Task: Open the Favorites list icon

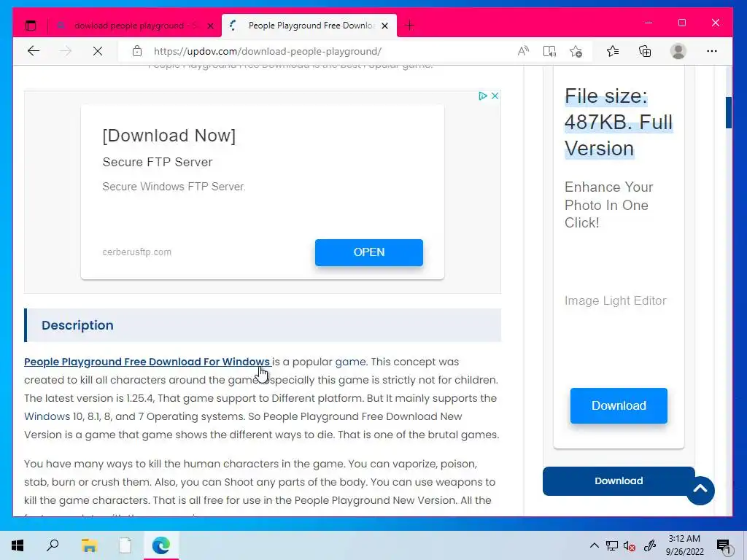Action: point(613,51)
